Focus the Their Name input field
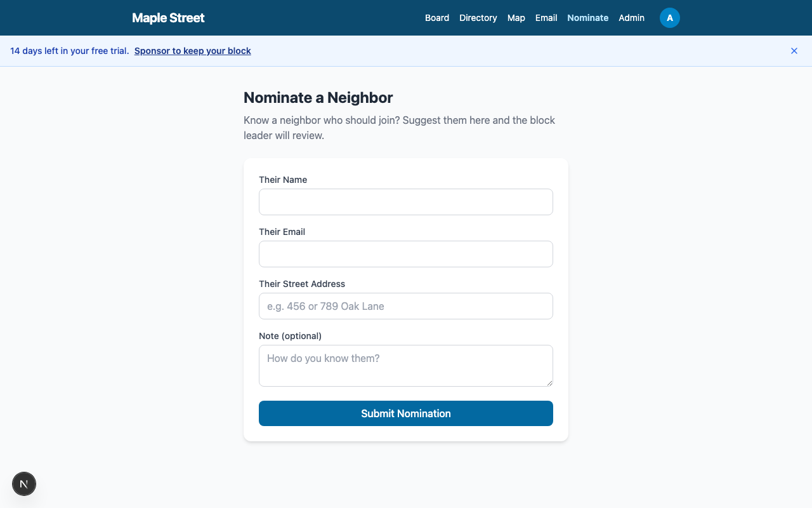Image resolution: width=812 pixels, height=508 pixels. click(x=405, y=201)
